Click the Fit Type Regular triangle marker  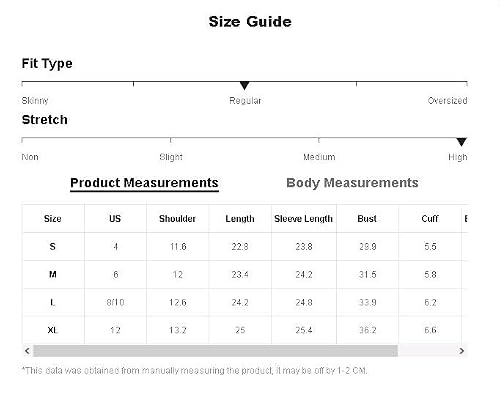(245, 85)
